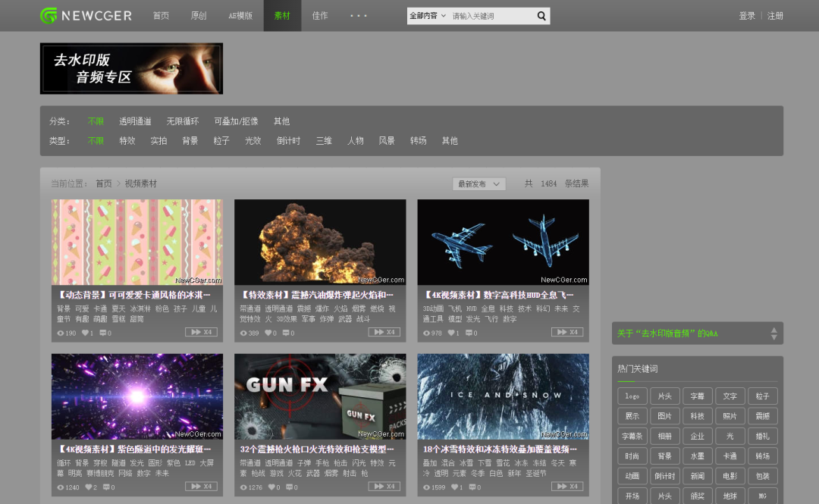Choose the 无限循环 category filter
Screen dimensions: 819x504
183,121
